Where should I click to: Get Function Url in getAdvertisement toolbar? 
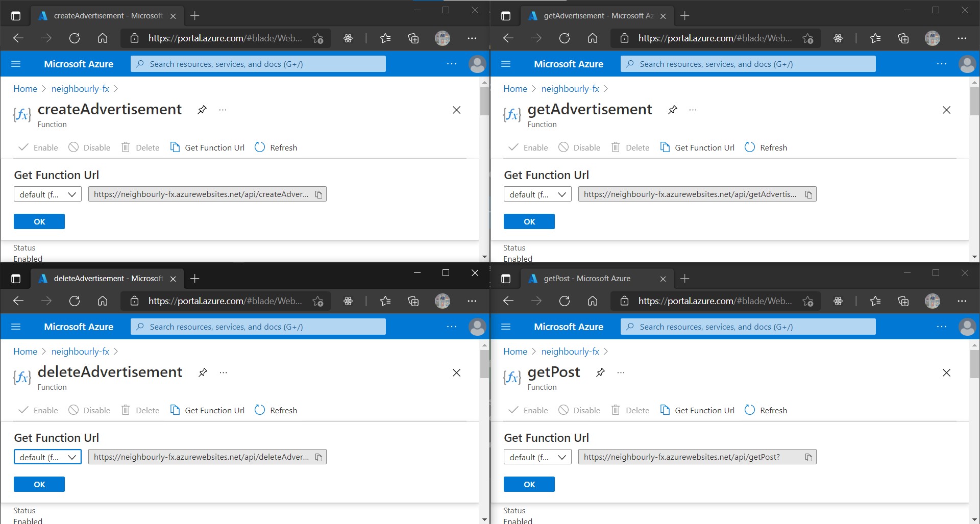tap(697, 147)
